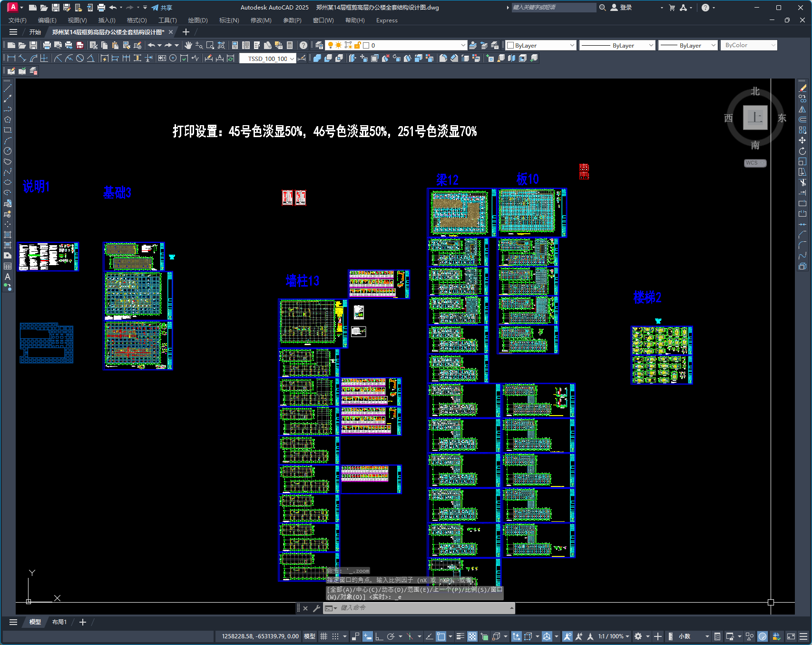Open the QuickCalc calculator icon
The width and height of the screenshot is (812, 645).
290,45
